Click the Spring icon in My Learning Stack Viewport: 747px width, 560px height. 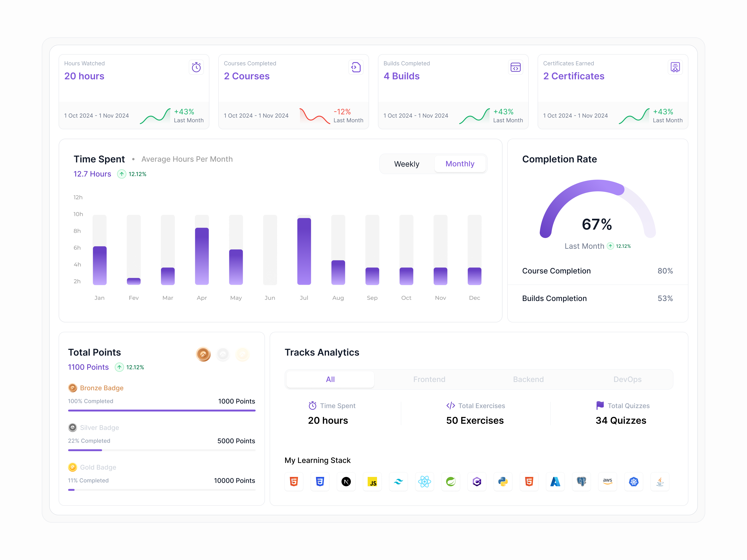pos(451,482)
